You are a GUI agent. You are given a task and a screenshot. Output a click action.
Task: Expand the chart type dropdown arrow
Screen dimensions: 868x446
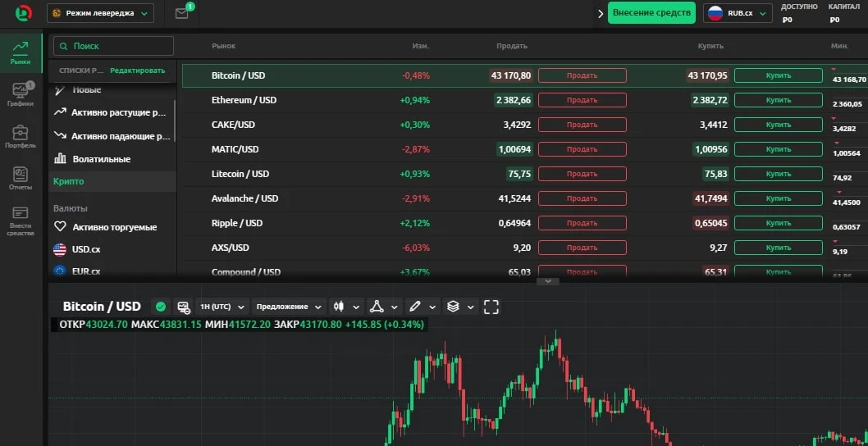click(356, 307)
